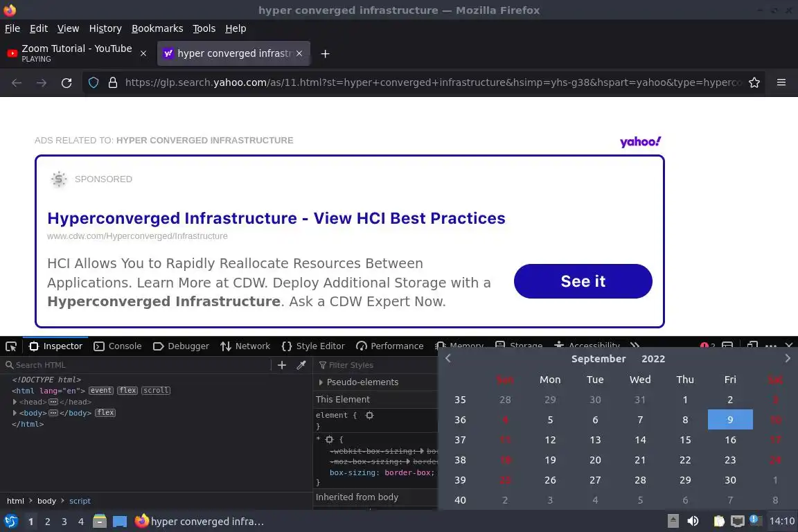
Task: Click the DevTools more options ellipsis icon
Action: click(x=771, y=346)
